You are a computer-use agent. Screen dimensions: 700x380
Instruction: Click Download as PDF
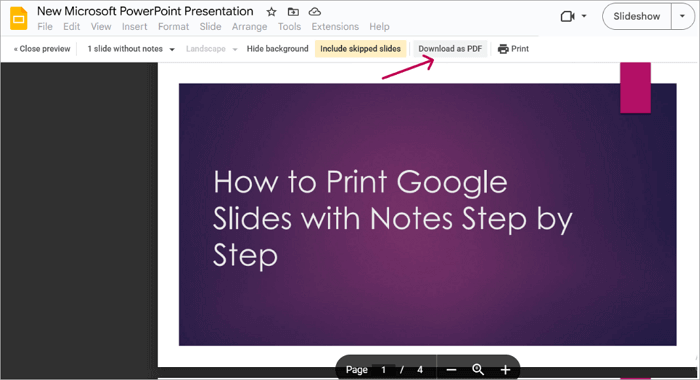[x=450, y=49]
